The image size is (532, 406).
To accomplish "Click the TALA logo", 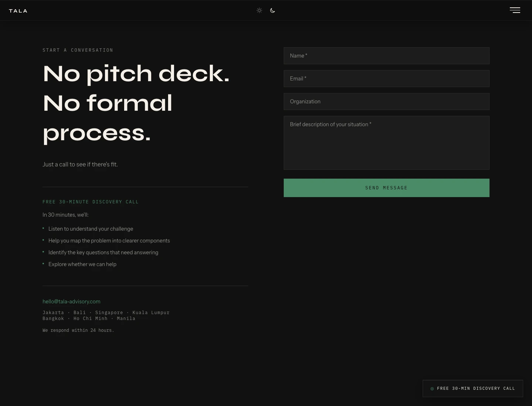I will pyautogui.click(x=18, y=11).
